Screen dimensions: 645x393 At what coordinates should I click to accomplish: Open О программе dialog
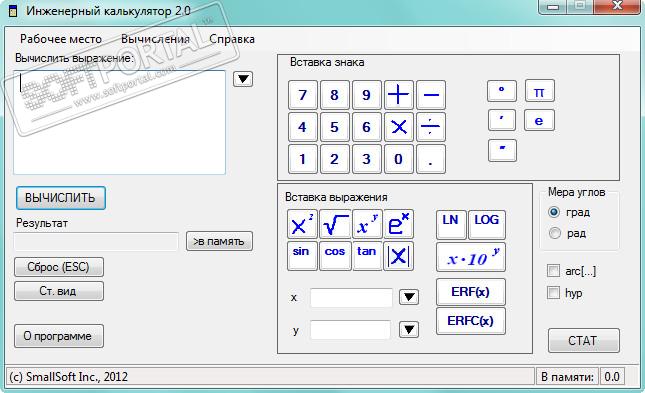tap(59, 336)
